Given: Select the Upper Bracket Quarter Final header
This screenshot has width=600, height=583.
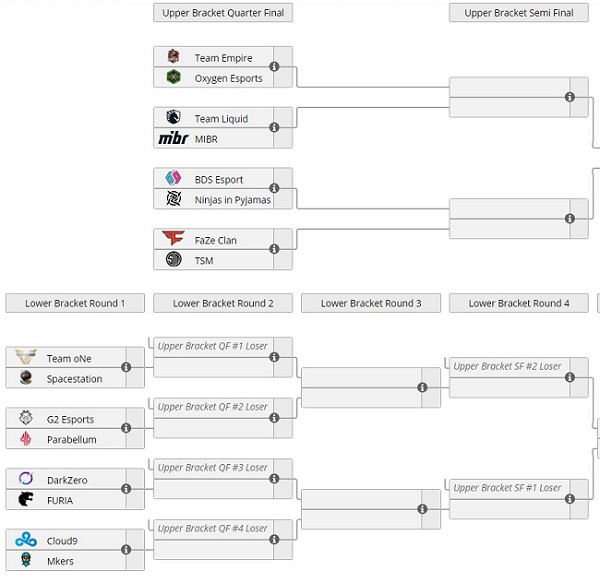Looking at the screenshot, I should coord(223,13).
